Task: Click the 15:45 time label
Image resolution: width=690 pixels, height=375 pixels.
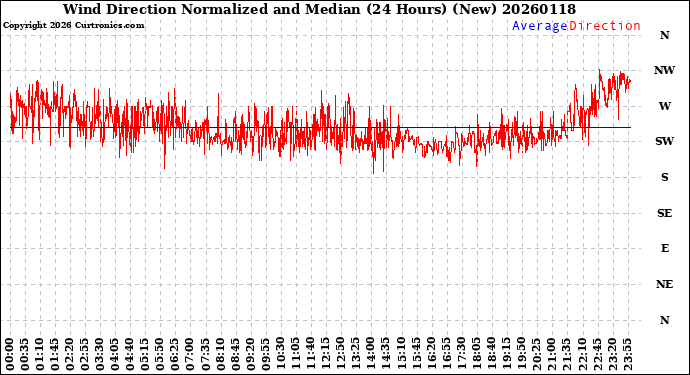Action: [x=416, y=355]
